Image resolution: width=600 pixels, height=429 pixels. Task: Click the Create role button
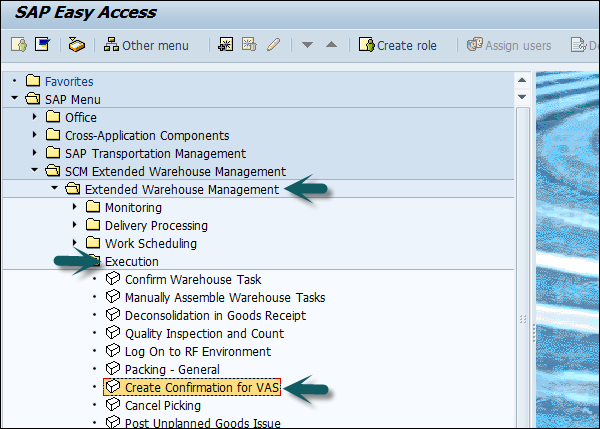pyautogui.click(x=400, y=45)
